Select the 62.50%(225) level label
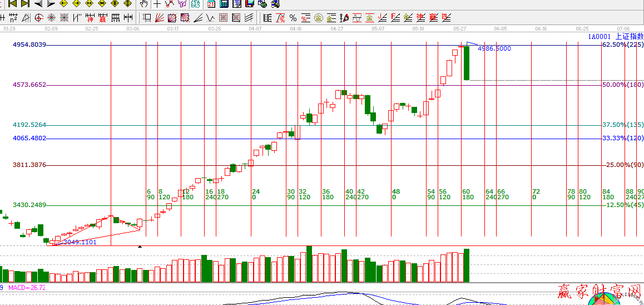644x305 pixels. [623, 45]
